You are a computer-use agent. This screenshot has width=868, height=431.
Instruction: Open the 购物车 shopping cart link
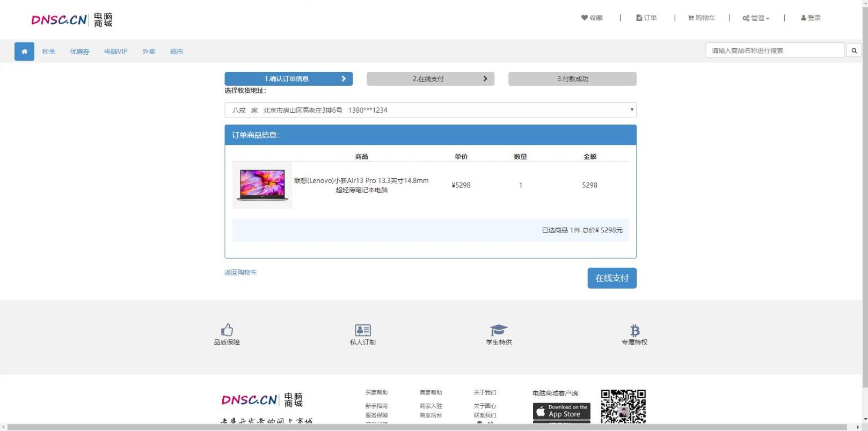pos(701,18)
